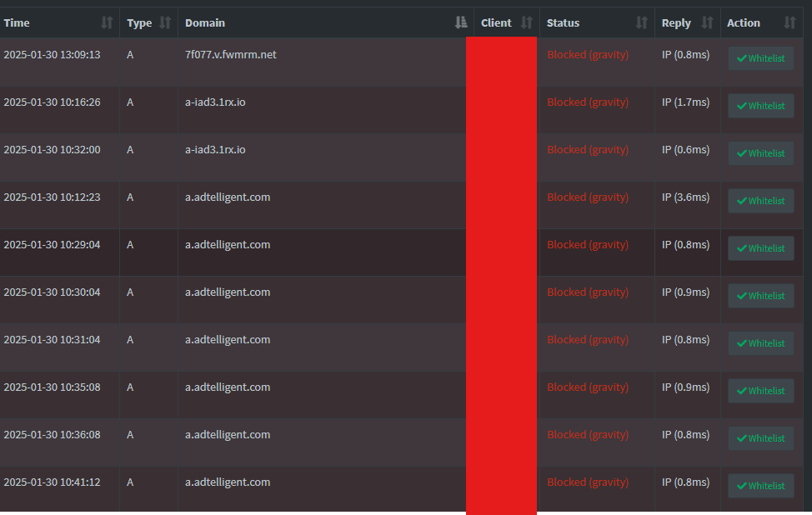Viewport: 812px width, 515px height.
Task: Click the Type column header label
Action: (139, 23)
